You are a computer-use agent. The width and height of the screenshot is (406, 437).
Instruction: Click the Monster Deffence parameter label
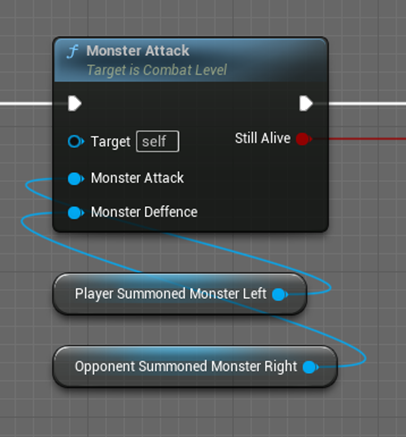[144, 212]
